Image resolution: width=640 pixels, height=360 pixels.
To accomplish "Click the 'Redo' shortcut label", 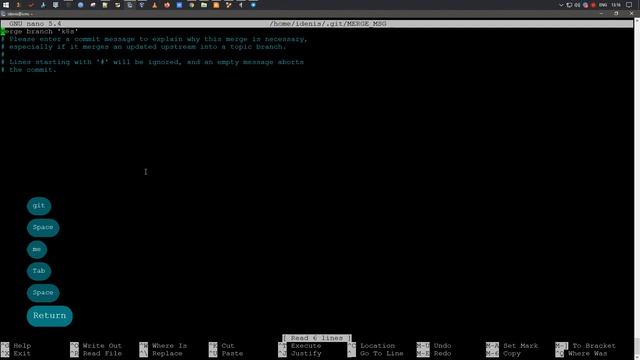I will (442, 353).
